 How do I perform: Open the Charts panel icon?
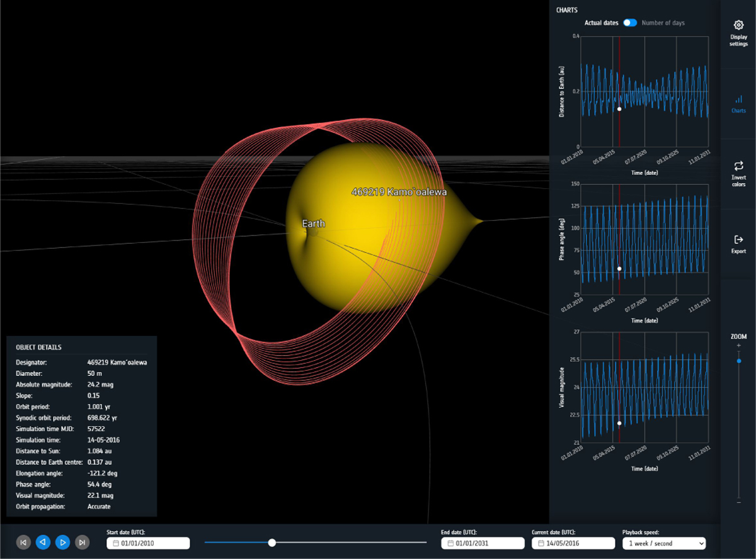click(x=738, y=99)
